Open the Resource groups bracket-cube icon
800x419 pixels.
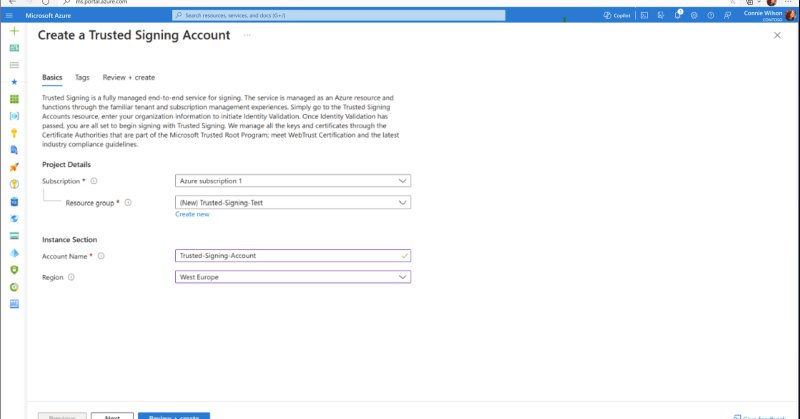14,116
